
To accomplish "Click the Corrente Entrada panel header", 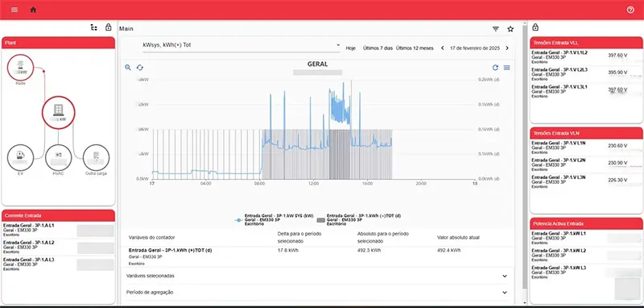I will pos(58,215).
